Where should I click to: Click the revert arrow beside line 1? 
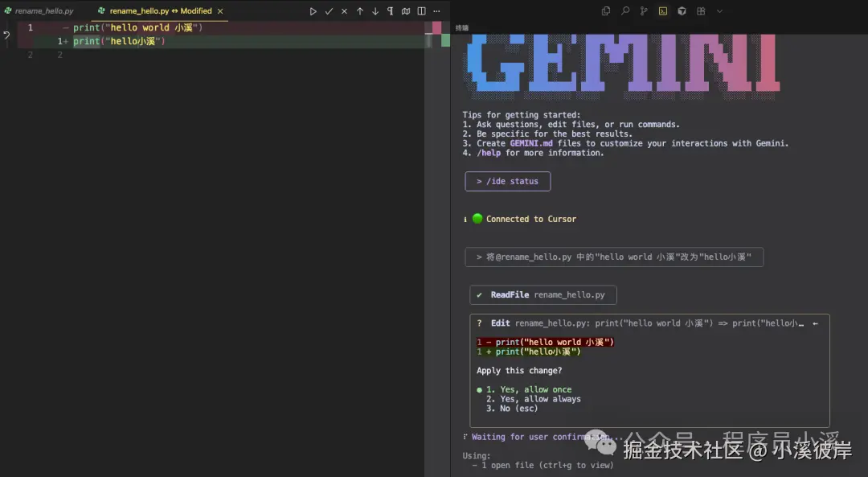pyautogui.click(x=6, y=35)
